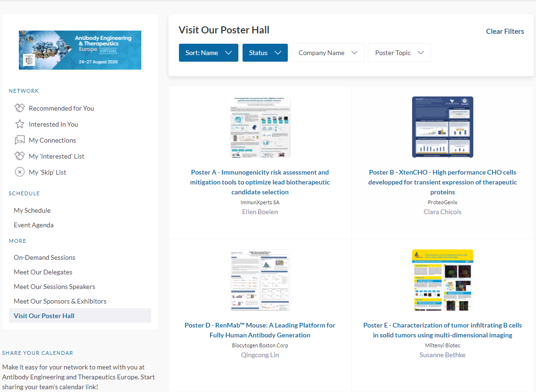Click the circled X icon for My 'Skip' List
Image resolution: width=536 pixels, height=392 pixels.
[x=19, y=172]
